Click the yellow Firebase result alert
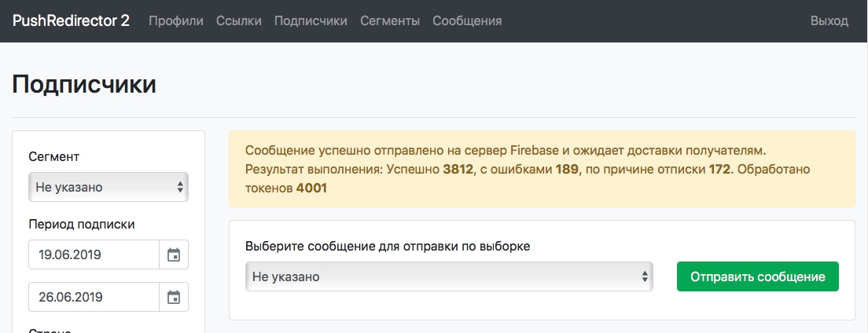The height and width of the screenshot is (333, 868). [542, 169]
